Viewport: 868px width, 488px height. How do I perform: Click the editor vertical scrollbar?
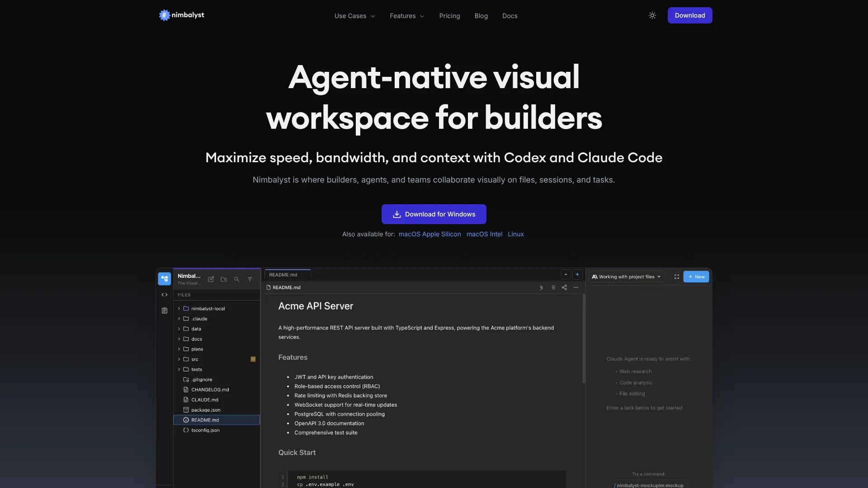tap(584, 339)
